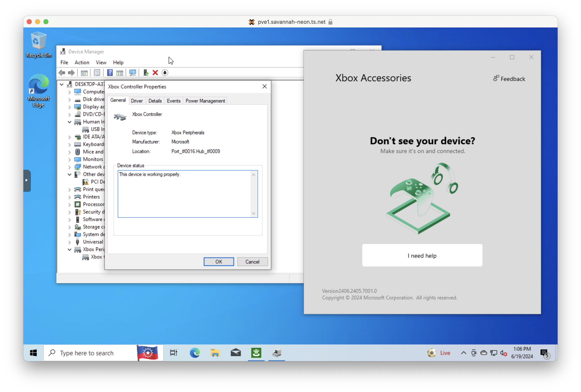Click the Device status scroll down arrow
Viewport: 581px width, 392px height.
pos(254,213)
